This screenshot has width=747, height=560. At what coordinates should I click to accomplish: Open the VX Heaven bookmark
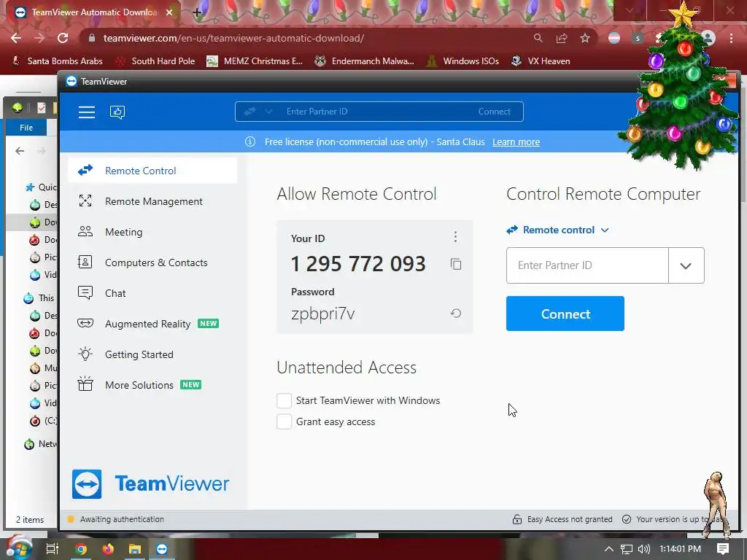[541, 61]
